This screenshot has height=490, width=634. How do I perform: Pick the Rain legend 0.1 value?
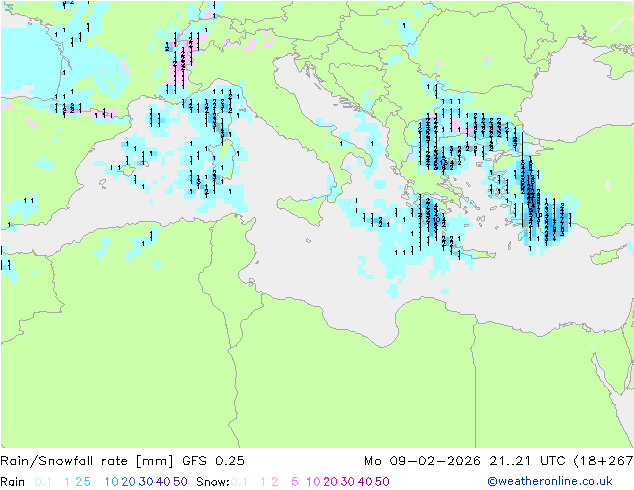[43, 482]
